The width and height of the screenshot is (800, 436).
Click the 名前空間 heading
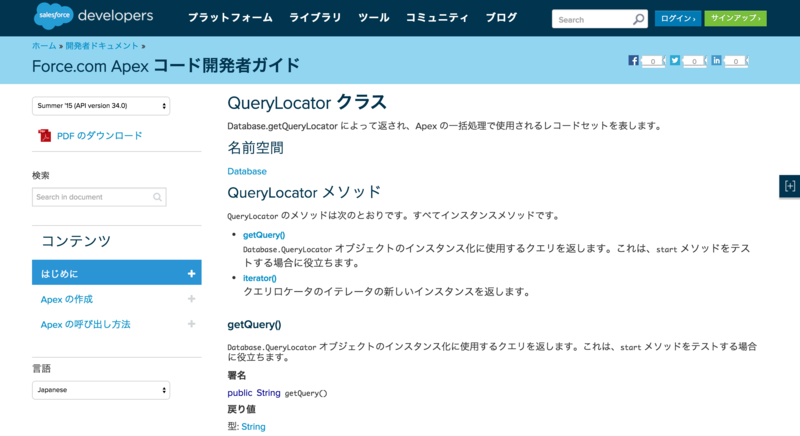(x=256, y=148)
